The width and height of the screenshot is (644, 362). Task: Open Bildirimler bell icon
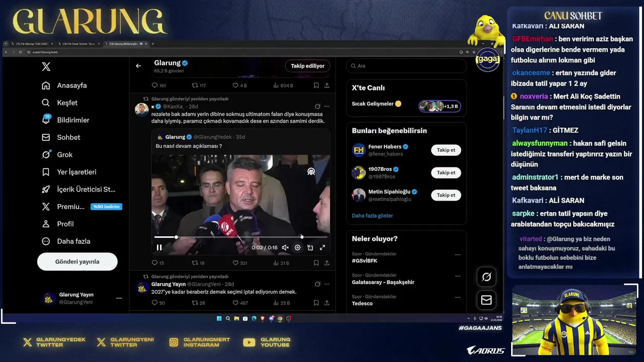tap(46, 120)
